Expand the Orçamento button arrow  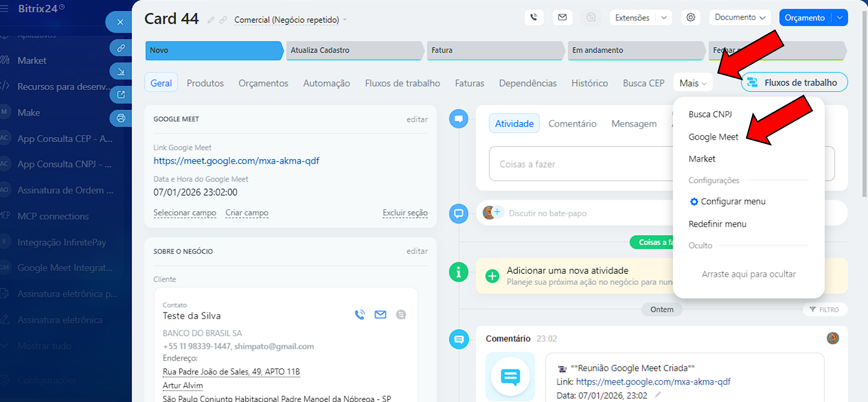840,18
